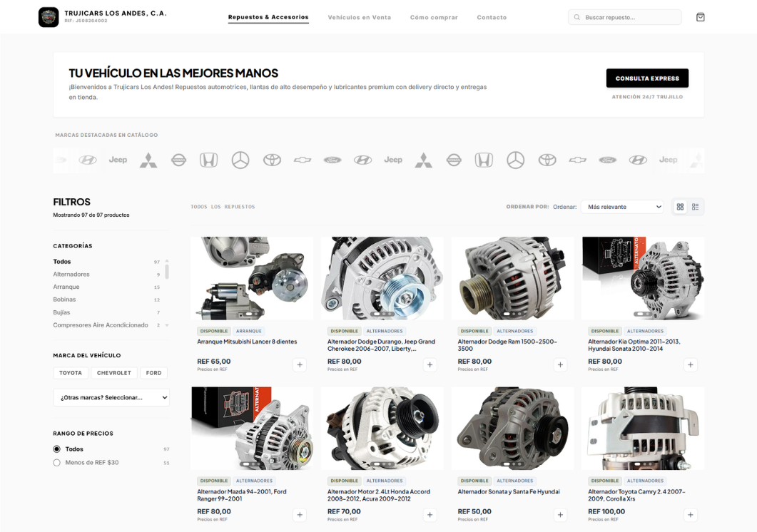Add Alternador Kia Optima to cart
Screen dimensions: 757x532
pos(691,365)
